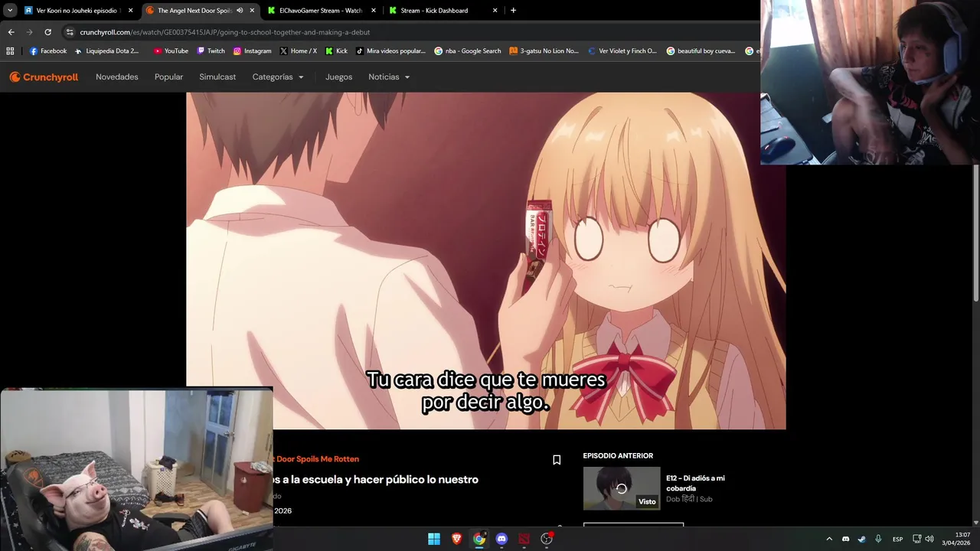Mute the Angel Next Door tab audio

tap(240, 11)
